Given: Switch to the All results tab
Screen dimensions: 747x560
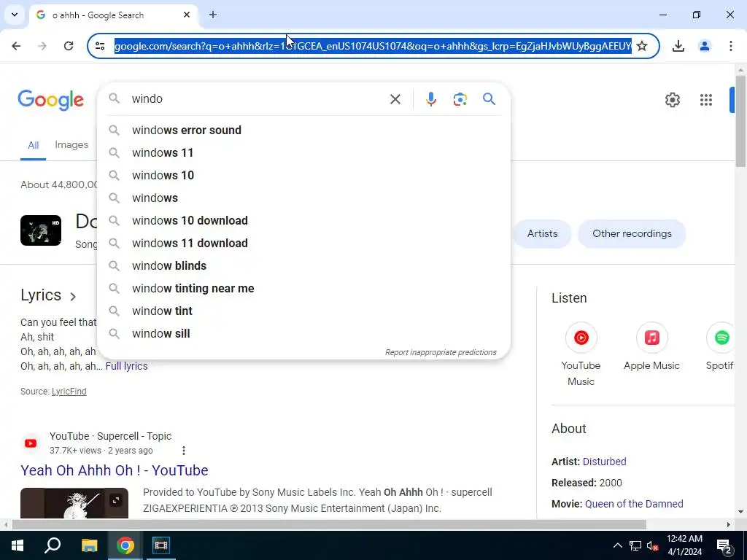Looking at the screenshot, I should (33, 145).
